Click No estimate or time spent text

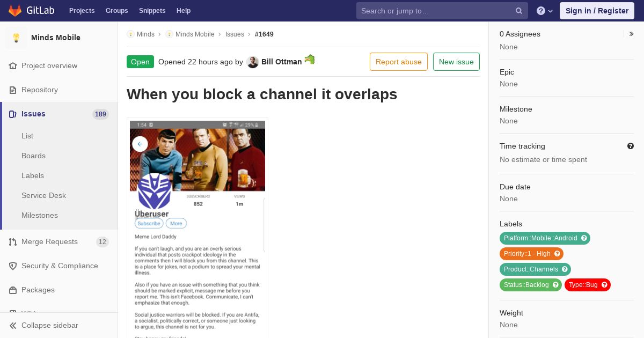coord(543,159)
